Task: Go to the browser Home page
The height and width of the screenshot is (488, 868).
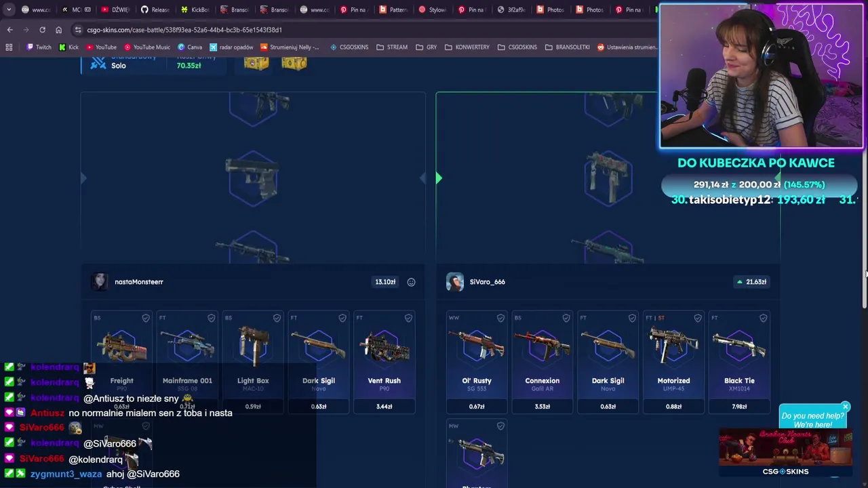Action: [58, 30]
